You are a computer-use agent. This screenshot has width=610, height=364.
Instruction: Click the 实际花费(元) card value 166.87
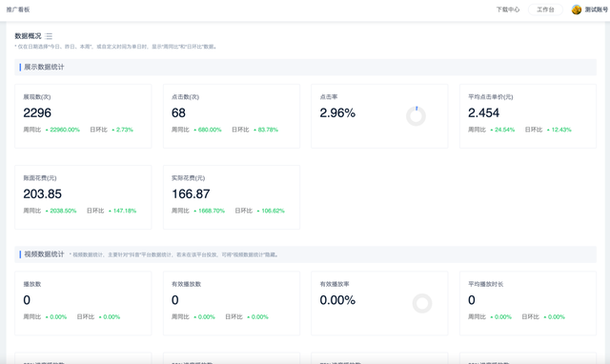point(191,193)
